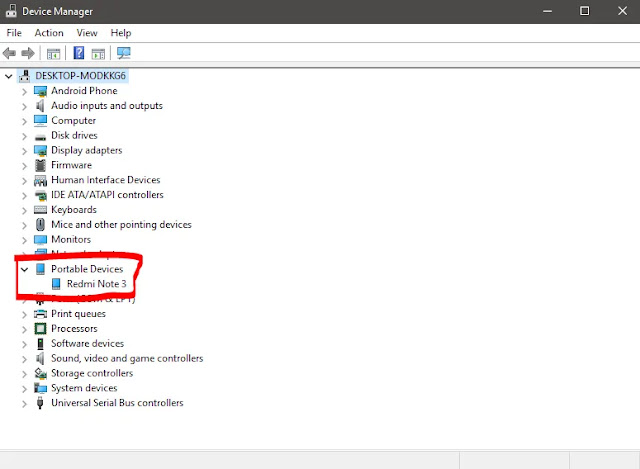
Task: Click the Show/Hide console tree toolbar icon
Action: click(53, 53)
